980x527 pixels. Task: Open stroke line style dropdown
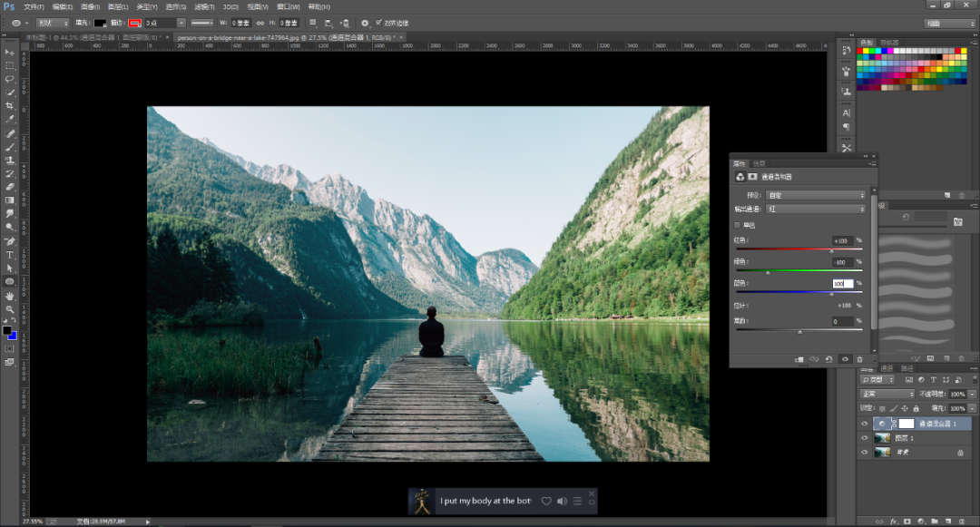point(201,23)
